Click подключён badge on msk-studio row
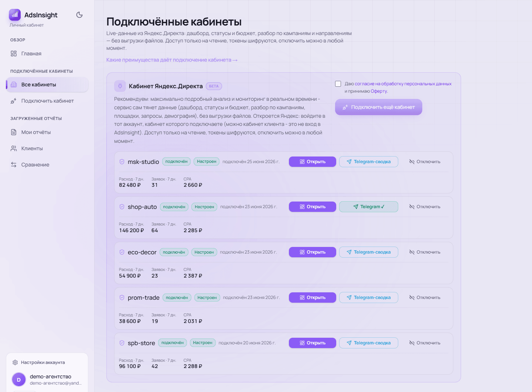The height and width of the screenshot is (392, 532). (177, 161)
